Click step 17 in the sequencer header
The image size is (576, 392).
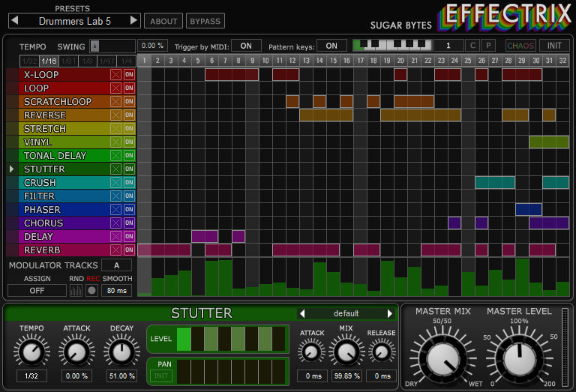click(x=360, y=61)
